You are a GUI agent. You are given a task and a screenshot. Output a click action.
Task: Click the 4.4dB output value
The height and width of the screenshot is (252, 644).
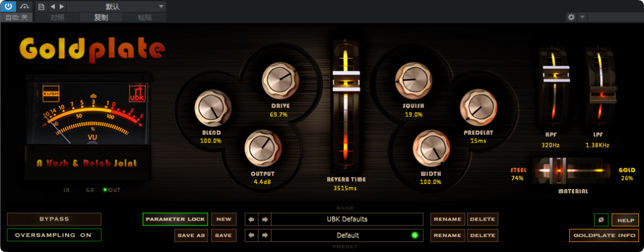(262, 181)
